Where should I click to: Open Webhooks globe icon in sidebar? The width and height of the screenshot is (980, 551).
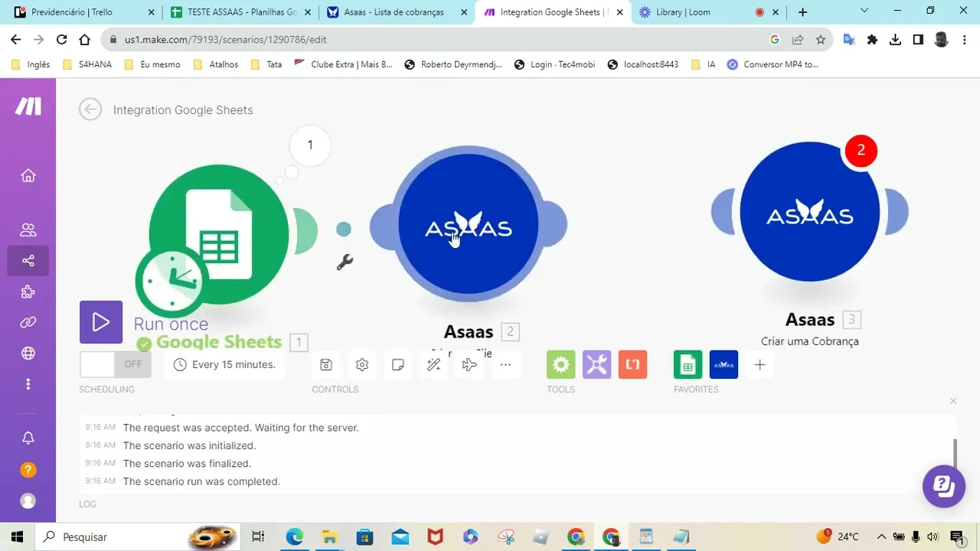tap(28, 353)
